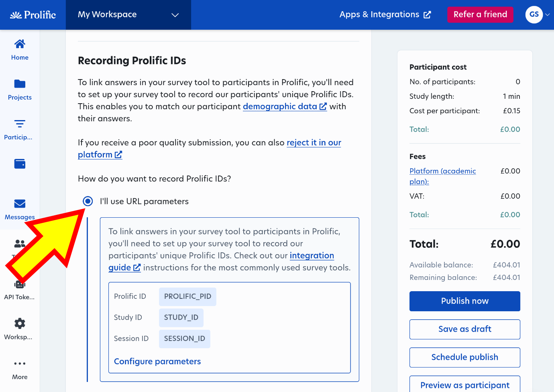Click the Available balance £404.01 value
Viewport: 554px width, 392px height.
coord(507,265)
